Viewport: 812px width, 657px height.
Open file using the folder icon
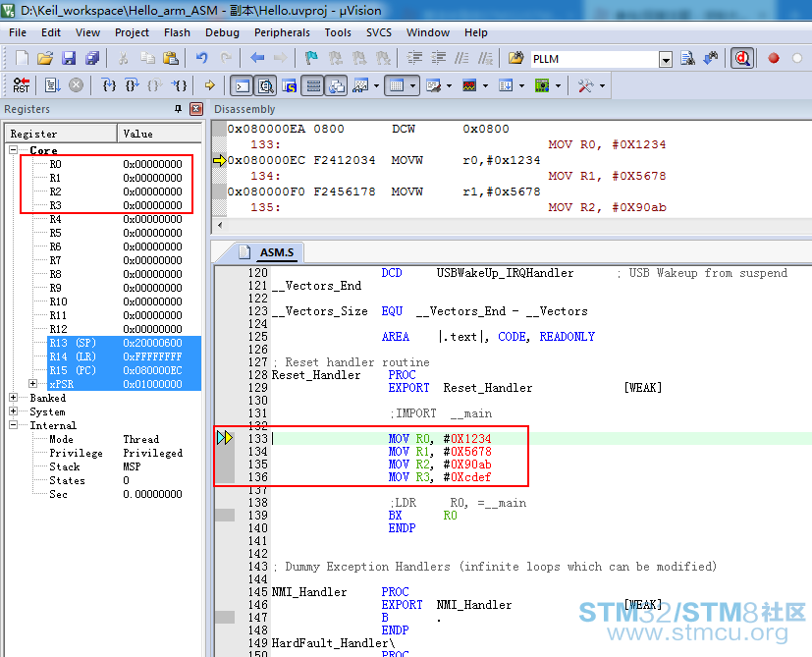(x=45, y=58)
